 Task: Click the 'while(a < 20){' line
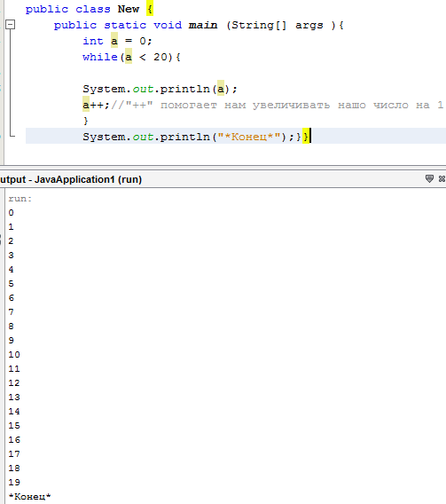pos(131,57)
